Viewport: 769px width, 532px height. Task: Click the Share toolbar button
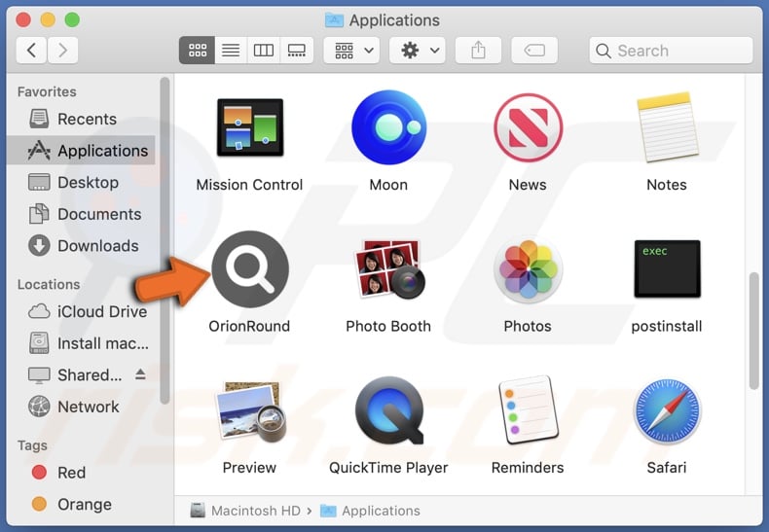[x=478, y=50]
